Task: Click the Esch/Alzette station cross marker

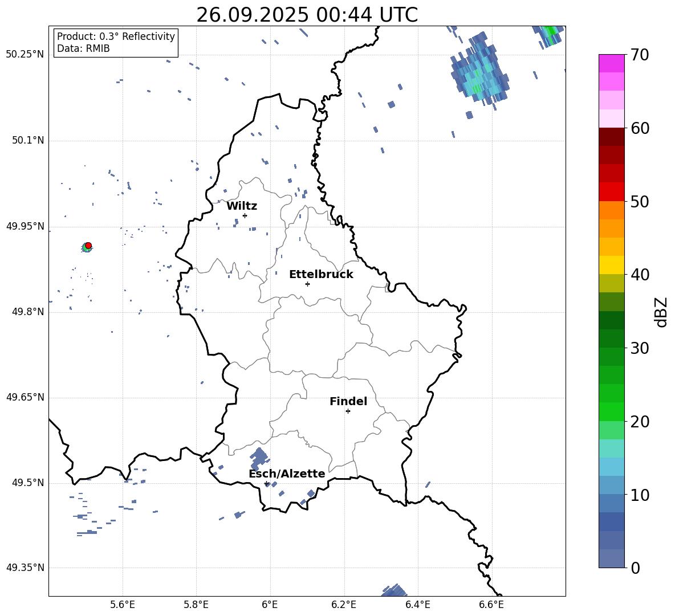Action: [x=267, y=483]
